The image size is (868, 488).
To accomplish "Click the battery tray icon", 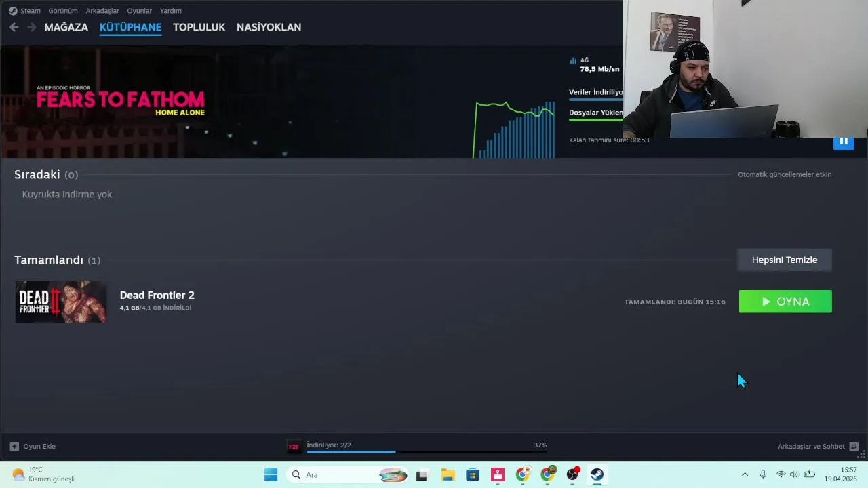I will tap(809, 474).
